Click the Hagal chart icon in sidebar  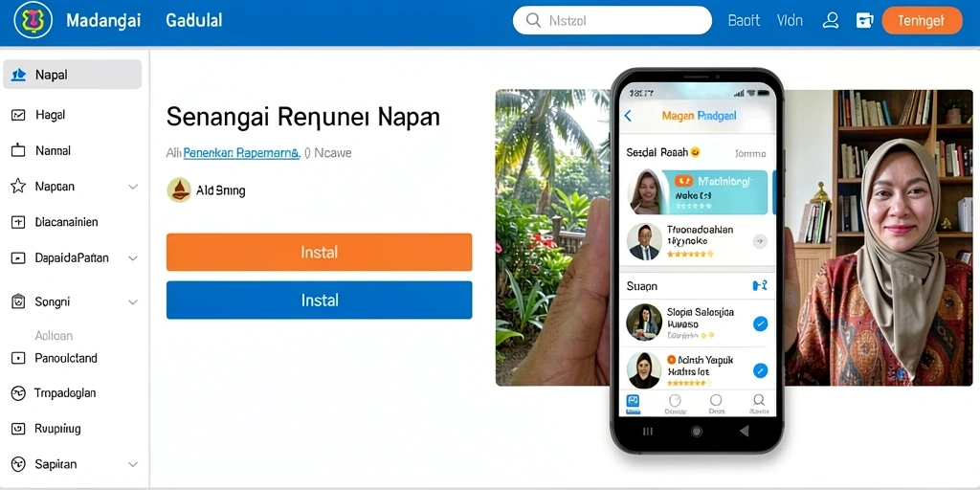click(18, 115)
